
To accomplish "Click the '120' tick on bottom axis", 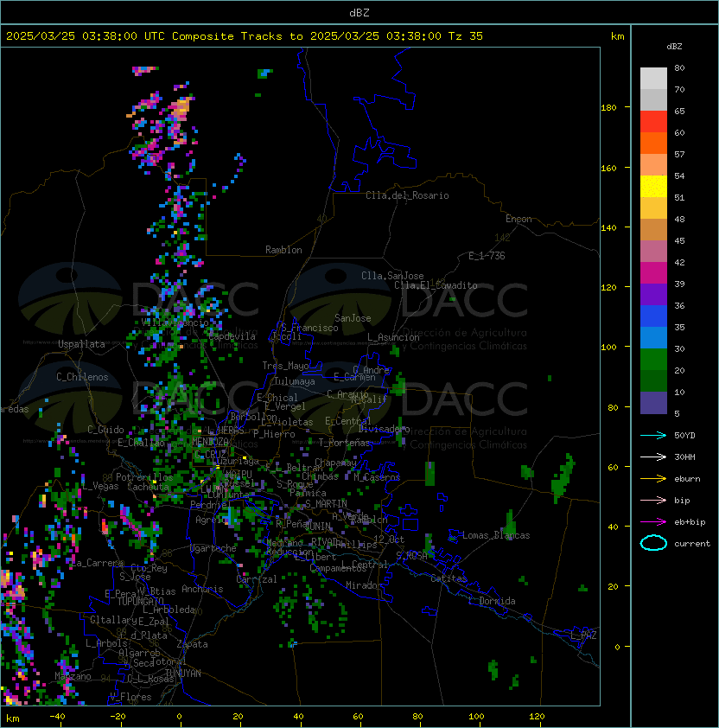I will [537, 717].
